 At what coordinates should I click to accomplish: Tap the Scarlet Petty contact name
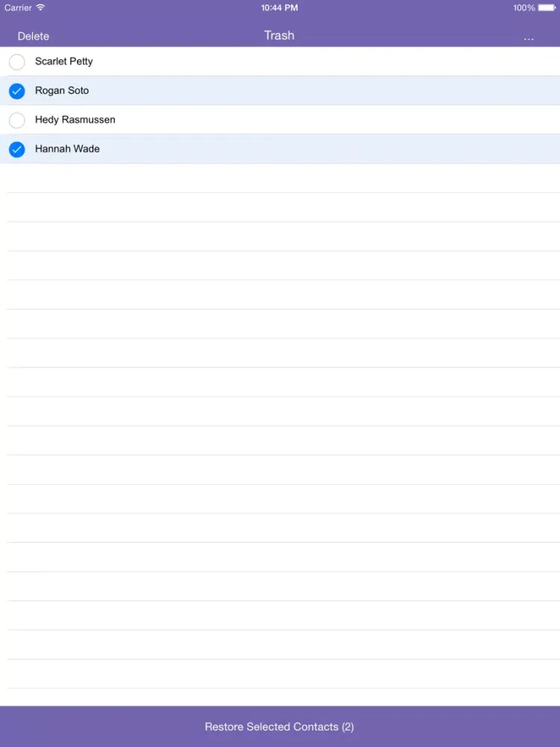click(63, 61)
